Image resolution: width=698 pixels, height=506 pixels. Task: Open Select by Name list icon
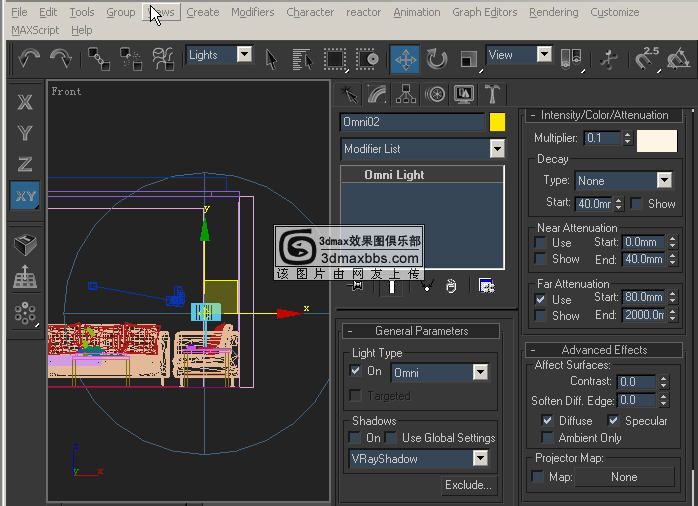pos(302,59)
